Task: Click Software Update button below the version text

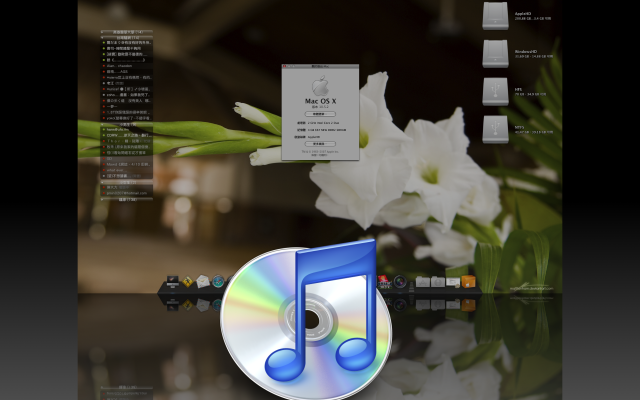Action: pos(320,114)
